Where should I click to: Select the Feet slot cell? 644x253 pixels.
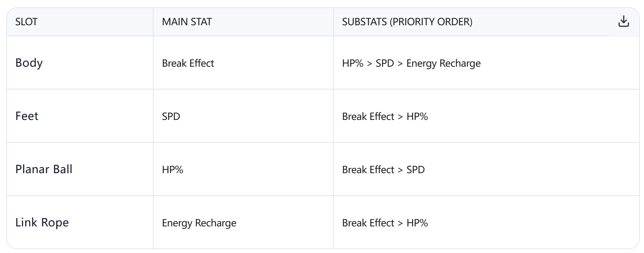tap(27, 116)
